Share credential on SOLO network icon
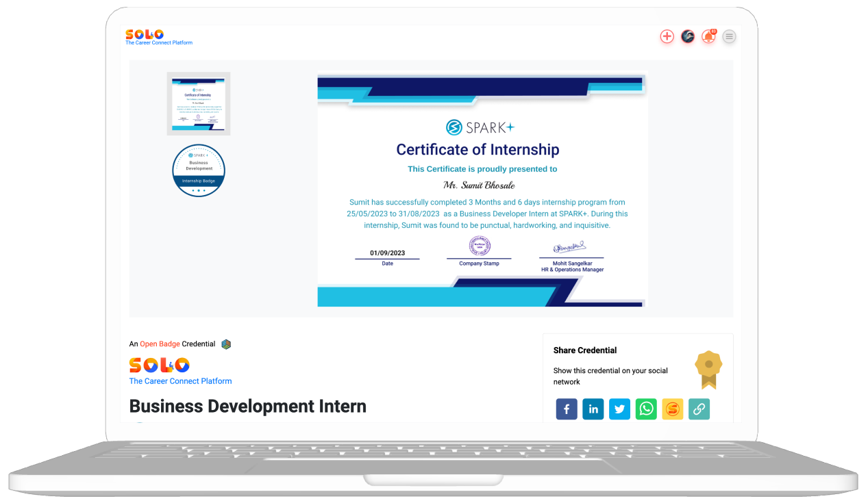The image size is (868, 501). point(672,409)
